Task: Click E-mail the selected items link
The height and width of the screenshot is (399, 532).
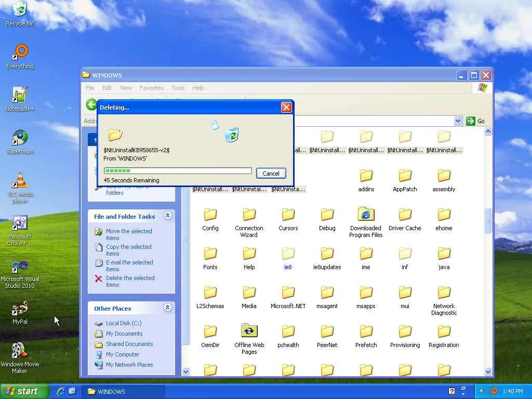Action: point(129,265)
